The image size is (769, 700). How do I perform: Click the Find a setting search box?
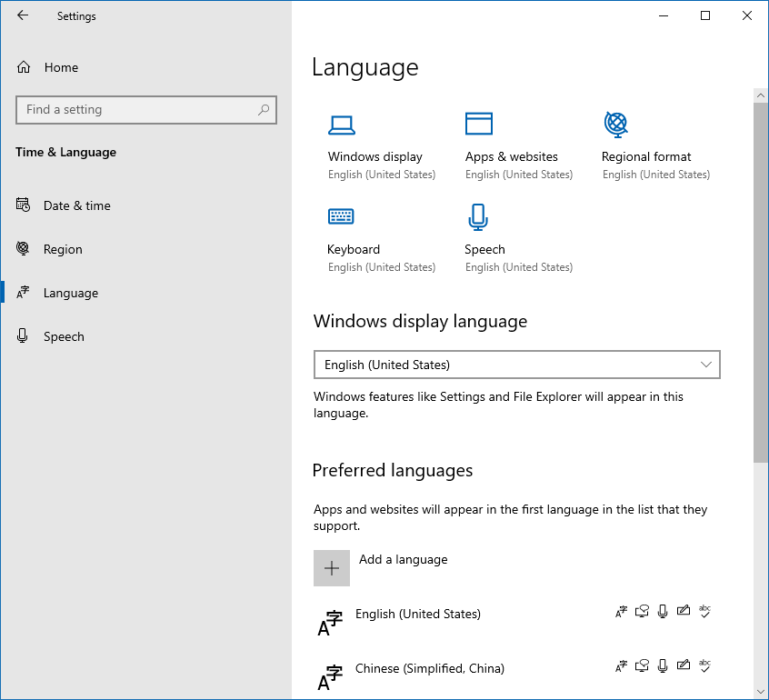(x=136, y=110)
